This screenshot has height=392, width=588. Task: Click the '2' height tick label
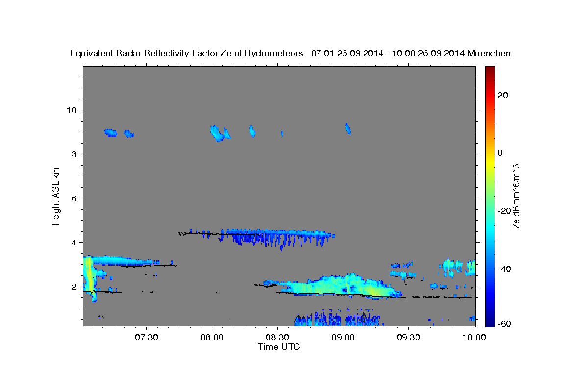74,286
